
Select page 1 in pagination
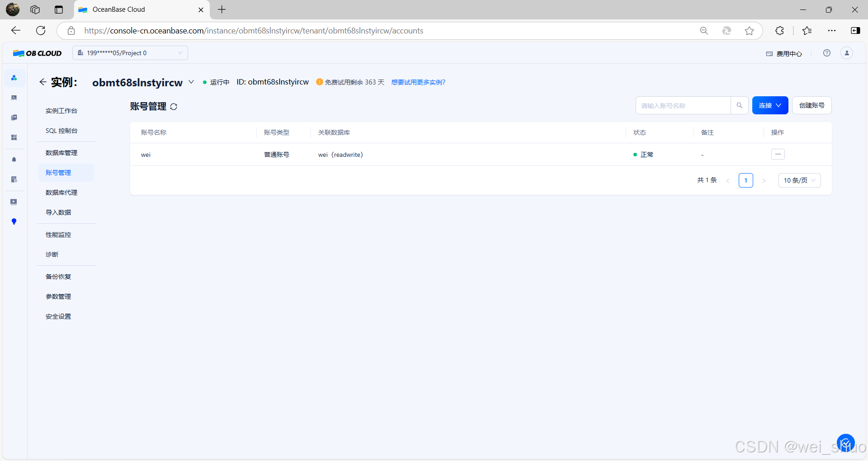tap(745, 180)
